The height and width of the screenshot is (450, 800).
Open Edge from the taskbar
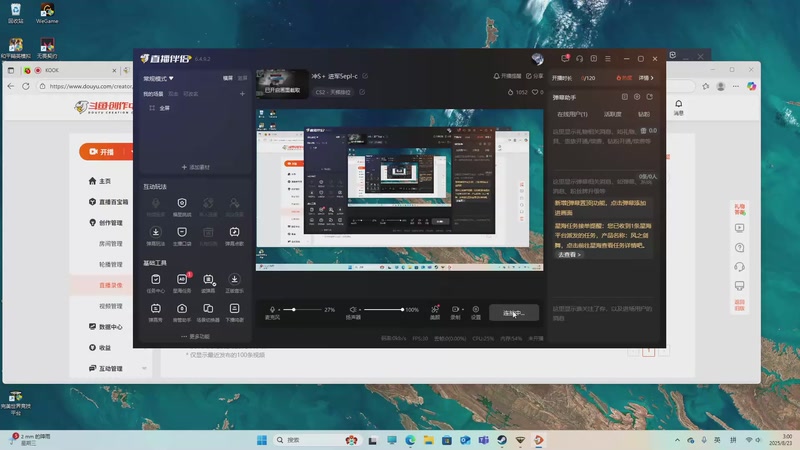tap(410, 440)
